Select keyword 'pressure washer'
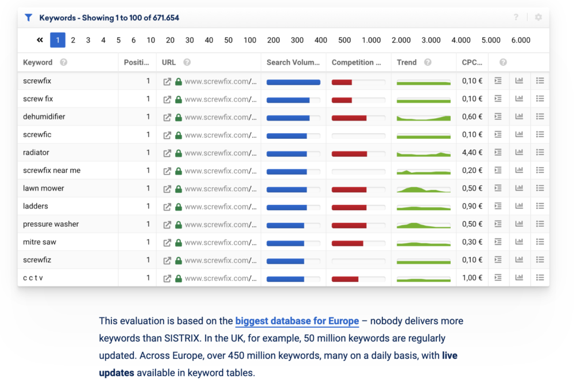Image resolution: width=588 pixels, height=388 pixels. pyautogui.click(x=51, y=224)
